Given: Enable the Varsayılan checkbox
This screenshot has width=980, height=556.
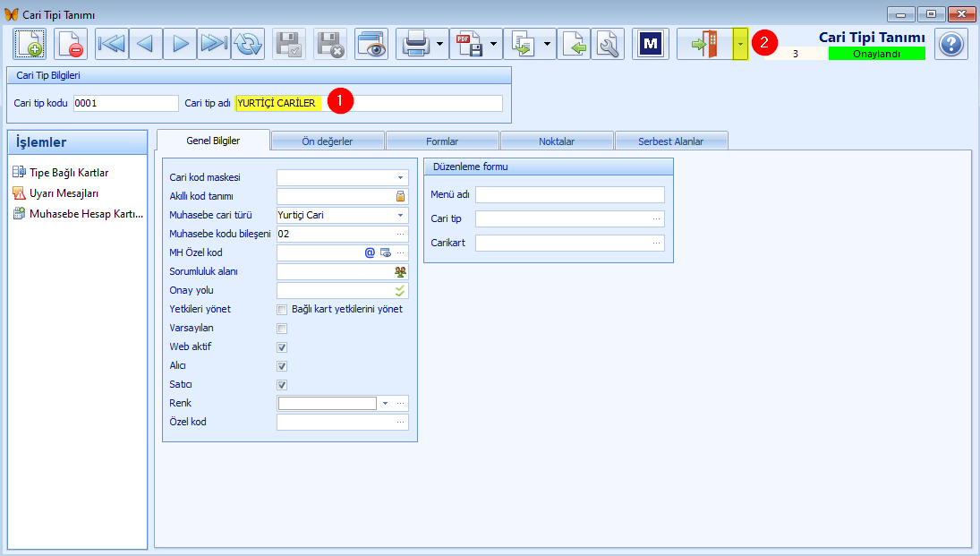Looking at the screenshot, I should coord(282,329).
